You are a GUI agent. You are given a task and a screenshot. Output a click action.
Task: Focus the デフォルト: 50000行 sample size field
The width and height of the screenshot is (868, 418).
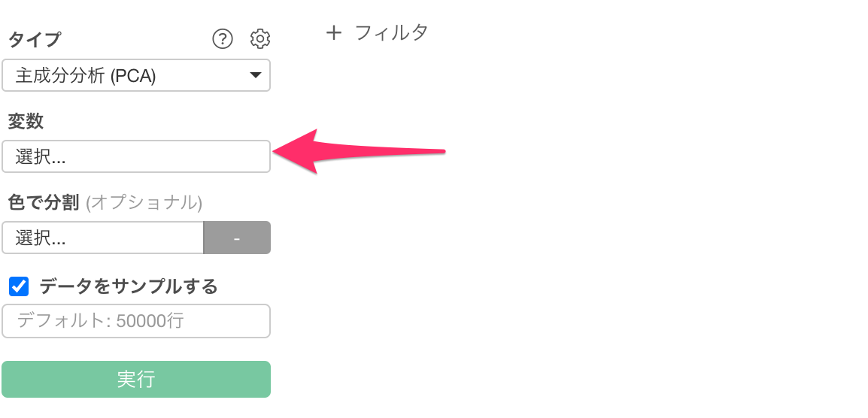136,320
